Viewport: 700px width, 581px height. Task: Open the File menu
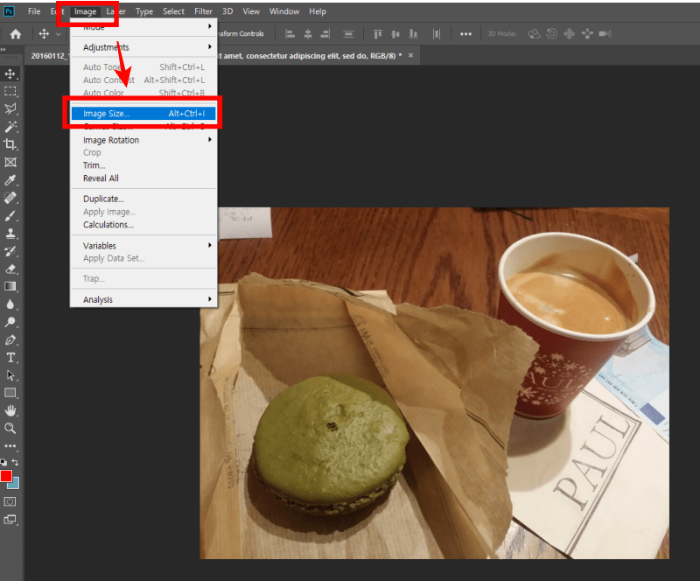tap(34, 12)
